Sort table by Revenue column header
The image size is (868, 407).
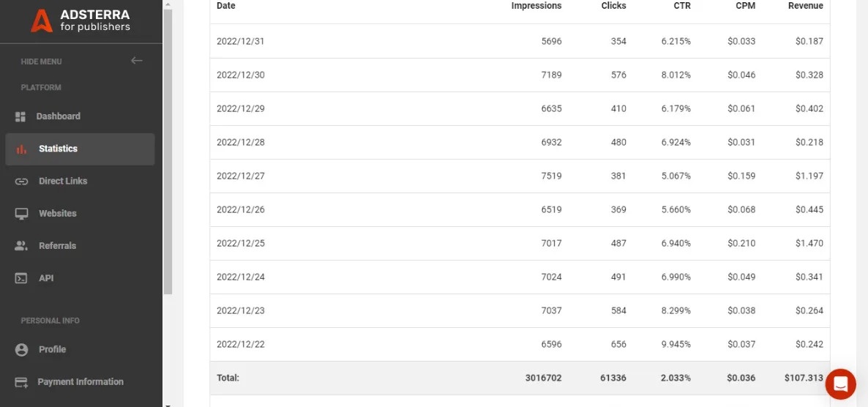805,6
